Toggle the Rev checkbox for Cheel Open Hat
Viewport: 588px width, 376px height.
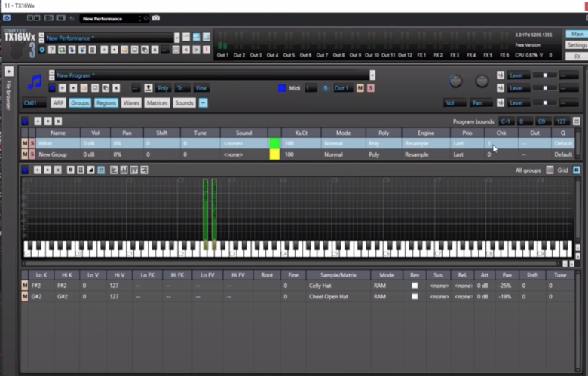pyautogui.click(x=415, y=296)
